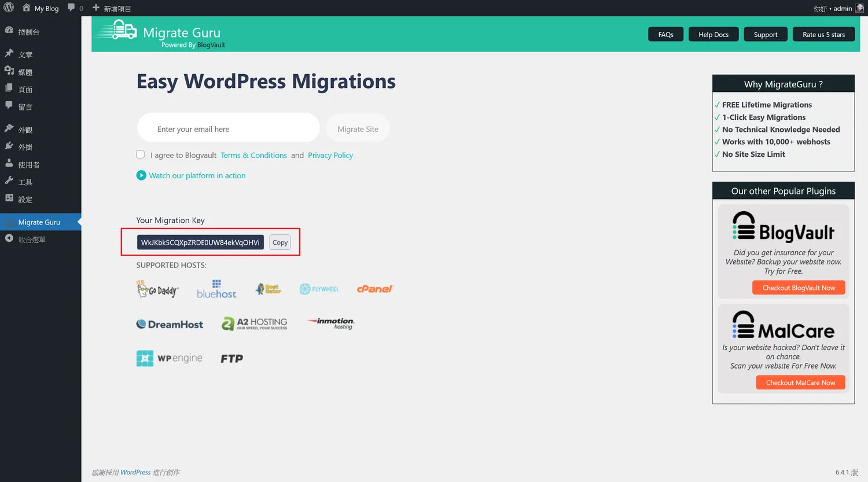Click the admin user avatar
Image resolution: width=868 pixels, height=482 pixels.
coord(859,8)
